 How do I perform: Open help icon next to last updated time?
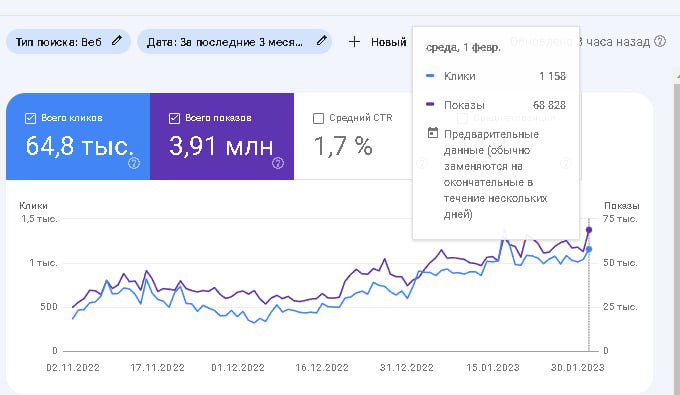point(660,42)
